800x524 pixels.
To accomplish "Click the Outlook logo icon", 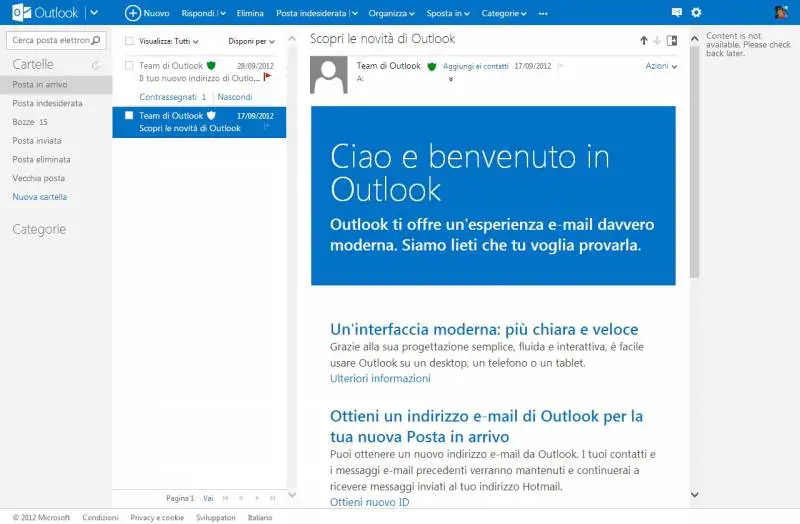I will (21, 12).
